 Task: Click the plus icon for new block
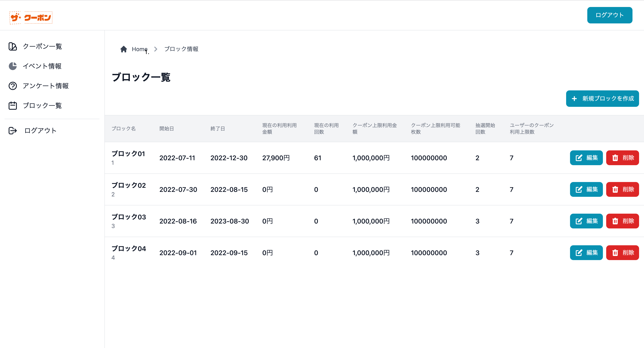[574, 99]
